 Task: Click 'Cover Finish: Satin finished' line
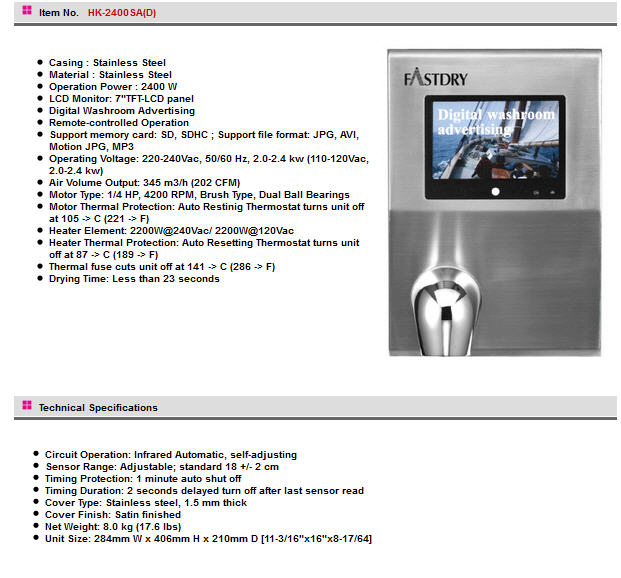tap(113, 514)
